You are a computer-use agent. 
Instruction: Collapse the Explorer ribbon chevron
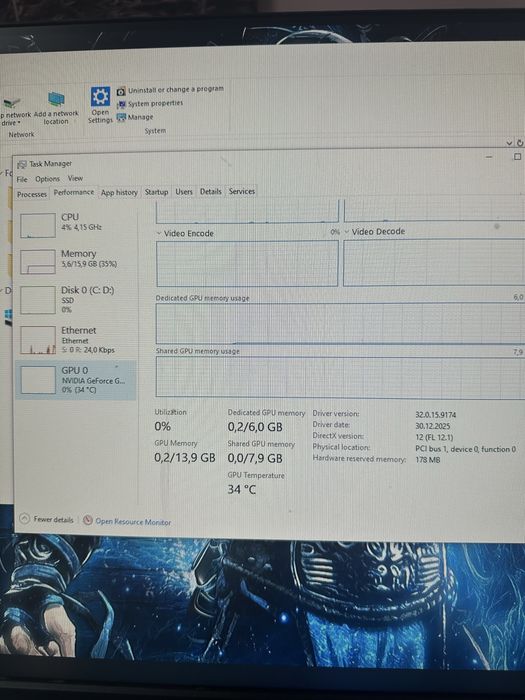pos(509,143)
